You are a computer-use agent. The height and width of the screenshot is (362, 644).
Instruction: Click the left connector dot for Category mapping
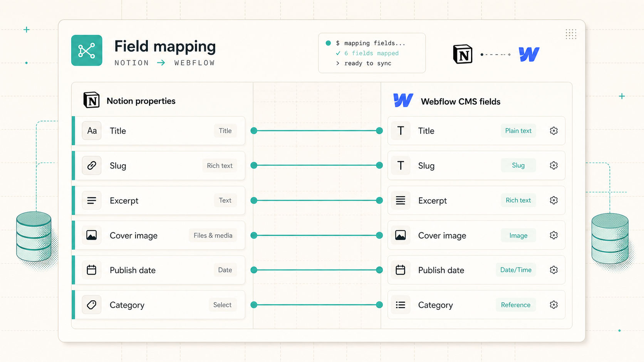[x=254, y=305]
